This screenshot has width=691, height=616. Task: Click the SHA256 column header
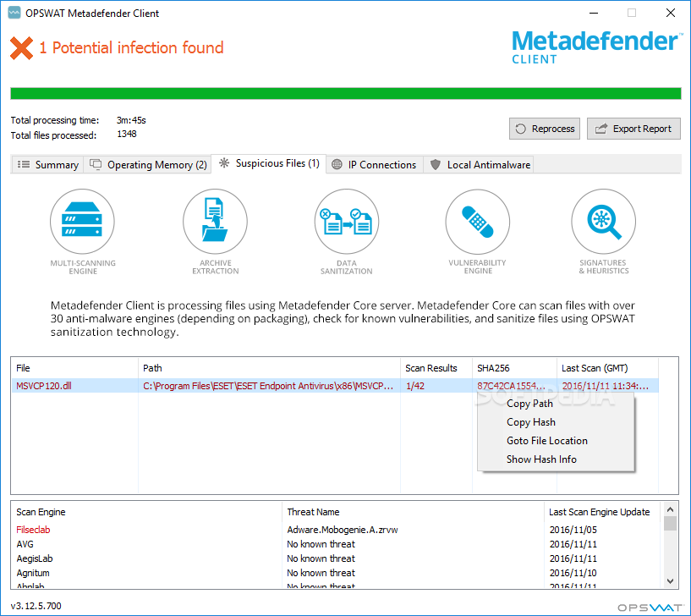[x=514, y=368]
